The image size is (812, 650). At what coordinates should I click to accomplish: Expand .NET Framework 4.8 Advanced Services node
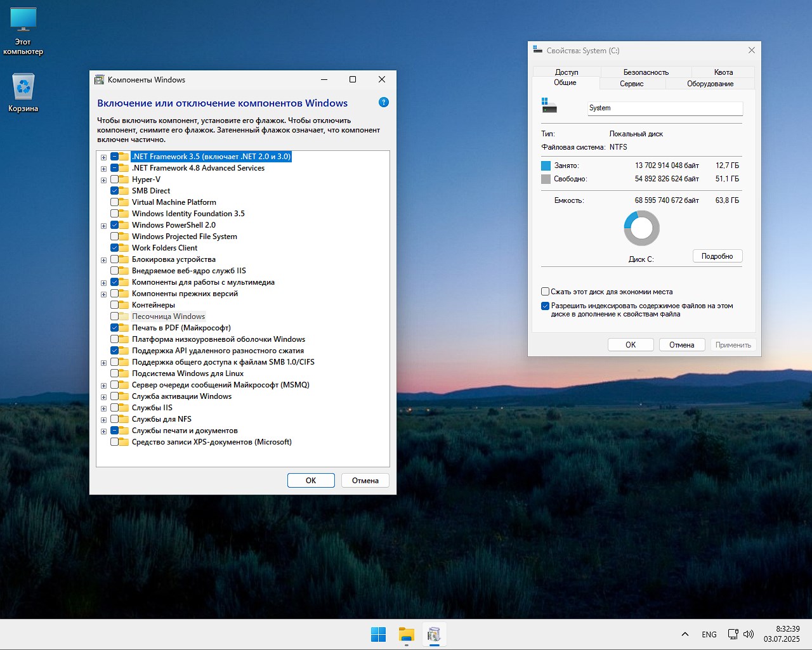(x=103, y=169)
